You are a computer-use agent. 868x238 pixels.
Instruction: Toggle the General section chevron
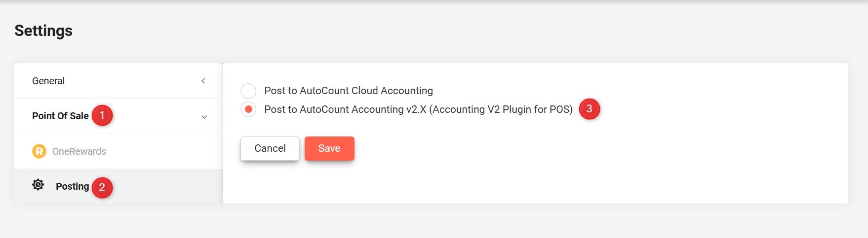click(203, 81)
